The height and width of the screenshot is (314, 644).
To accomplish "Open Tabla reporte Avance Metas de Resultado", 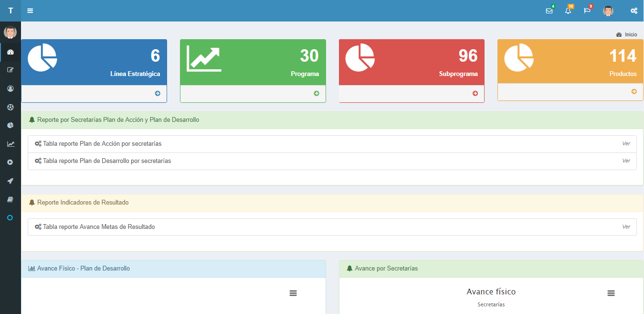I will [x=99, y=227].
